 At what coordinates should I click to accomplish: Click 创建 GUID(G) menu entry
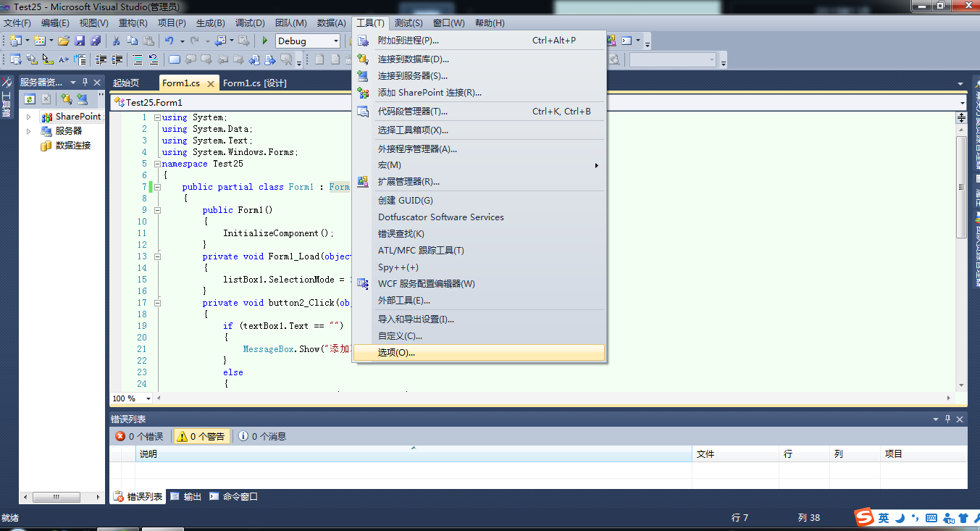[x=478, y=201]
